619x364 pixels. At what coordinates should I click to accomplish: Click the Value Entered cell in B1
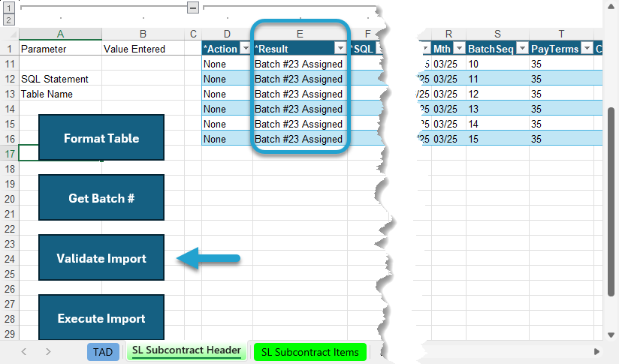[143, 49]
